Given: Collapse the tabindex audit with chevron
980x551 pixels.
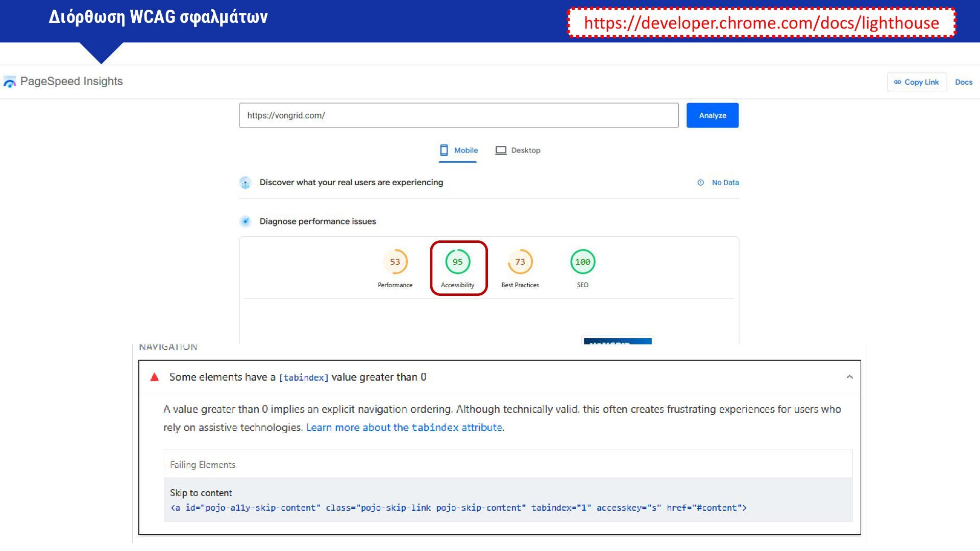Looking at the screenshot, I should tap(849, 377).
